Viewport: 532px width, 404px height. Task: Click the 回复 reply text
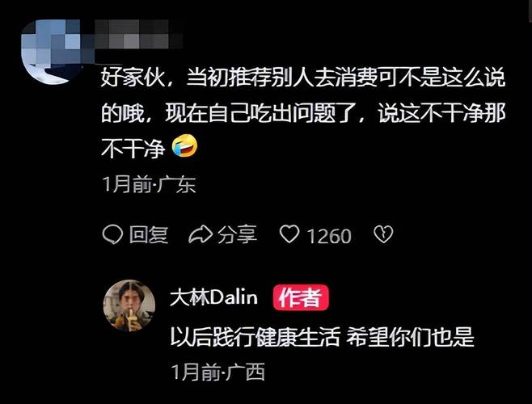tap(149, 235)
